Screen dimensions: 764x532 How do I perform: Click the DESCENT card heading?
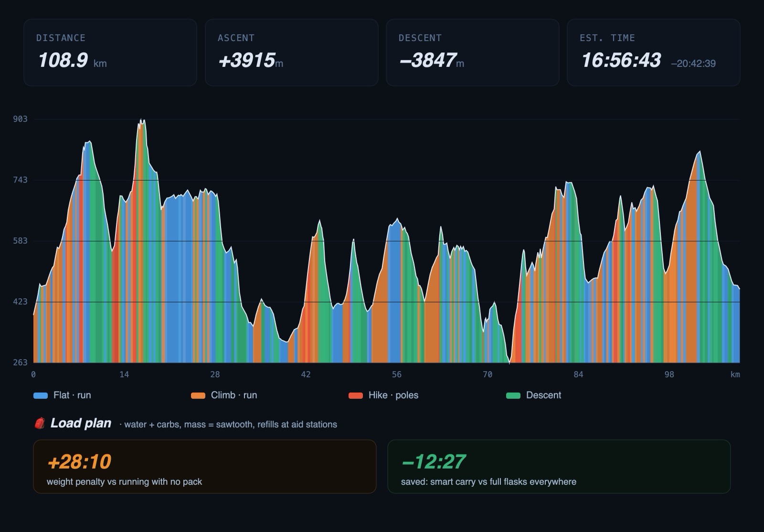tap(420, 38)
